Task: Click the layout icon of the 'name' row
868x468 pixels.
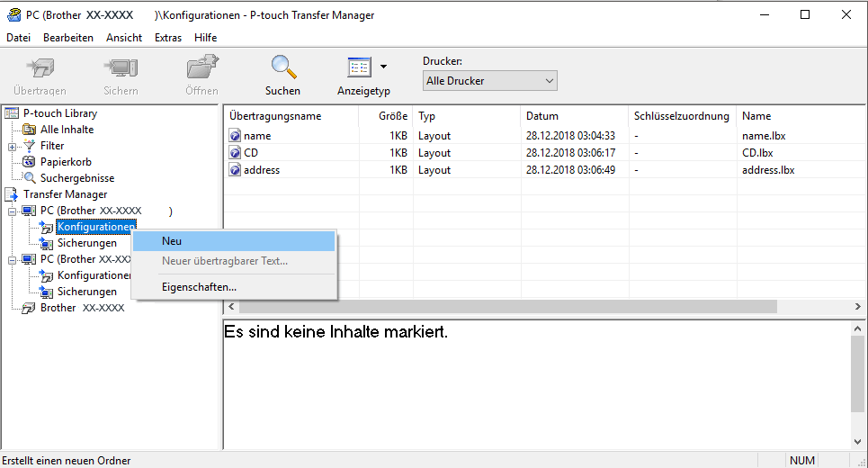Action: pos(235,136)
